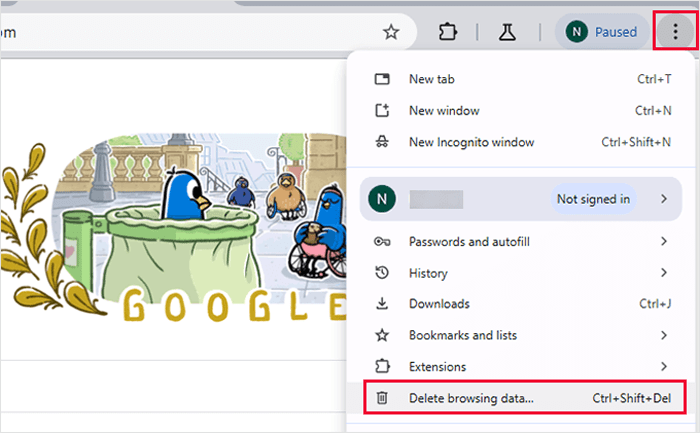Select New tab from the menu
Viewport: 700px width, 433px height.
[430, 79]
